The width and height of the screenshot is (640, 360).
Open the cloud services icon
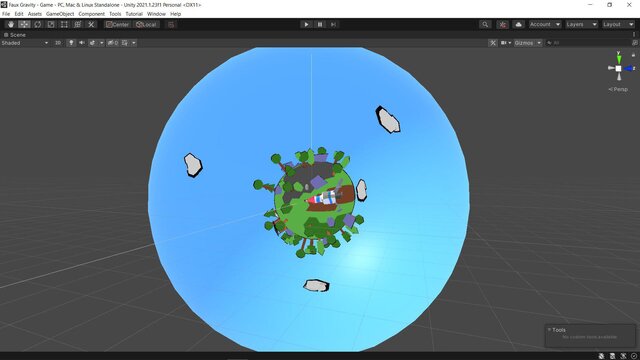tap(518, 24)
